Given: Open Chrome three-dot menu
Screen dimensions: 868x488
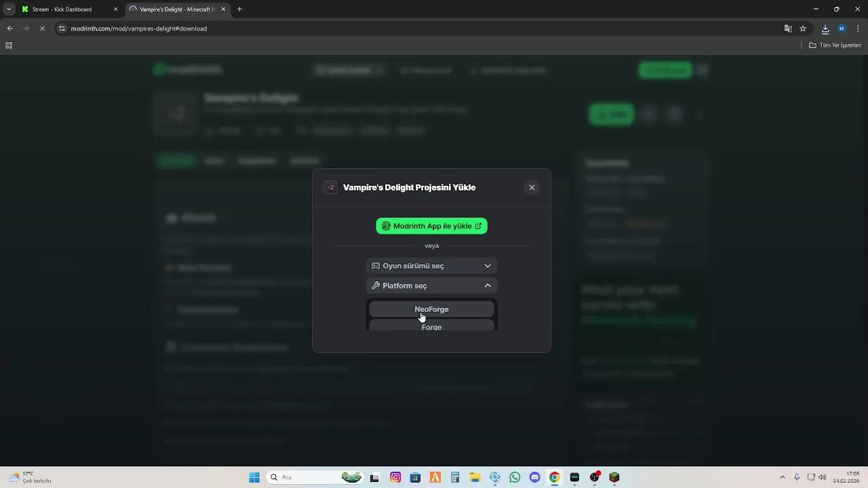Looking at the screenshot, I should click(x=858, y=28).
